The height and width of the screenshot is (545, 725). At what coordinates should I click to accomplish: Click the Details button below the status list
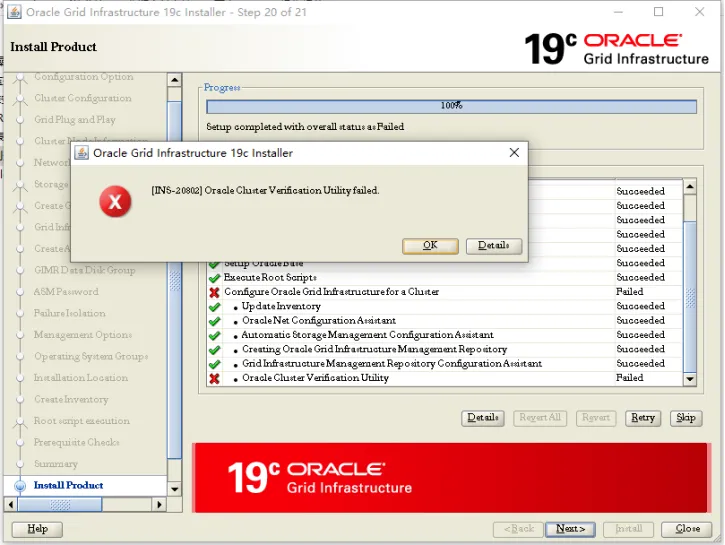pyautogui.click(x=482, y=418)
